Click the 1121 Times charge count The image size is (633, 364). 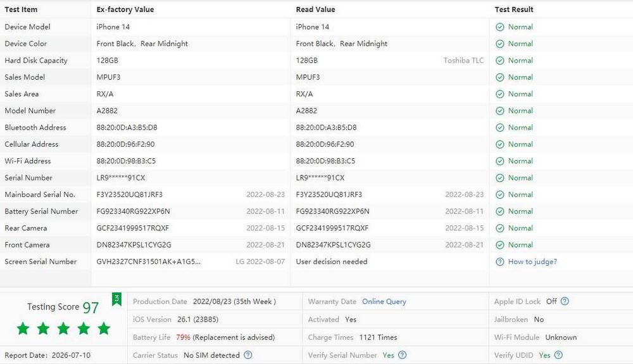click(378, 337)
